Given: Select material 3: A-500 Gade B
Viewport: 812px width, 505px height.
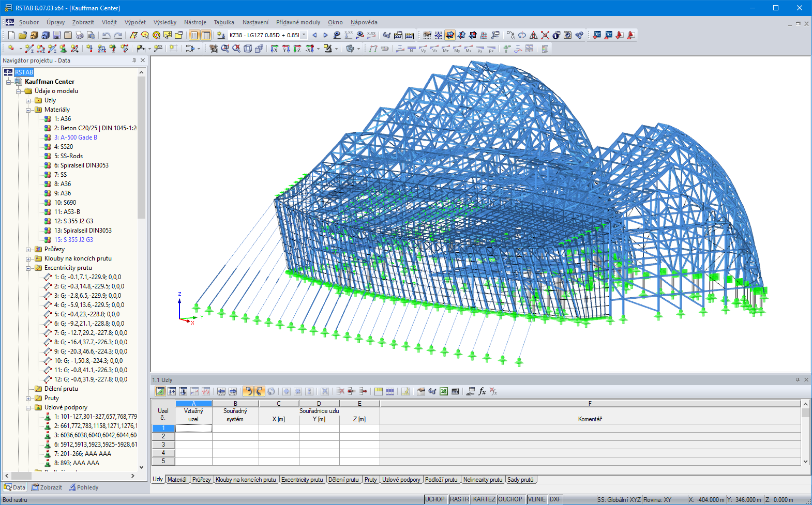Looking at the screenshot, I should point(76,137).
